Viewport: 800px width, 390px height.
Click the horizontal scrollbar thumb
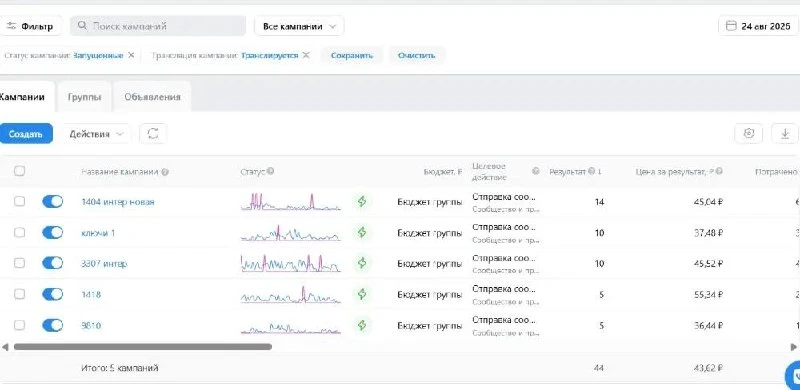coord(143,347)
